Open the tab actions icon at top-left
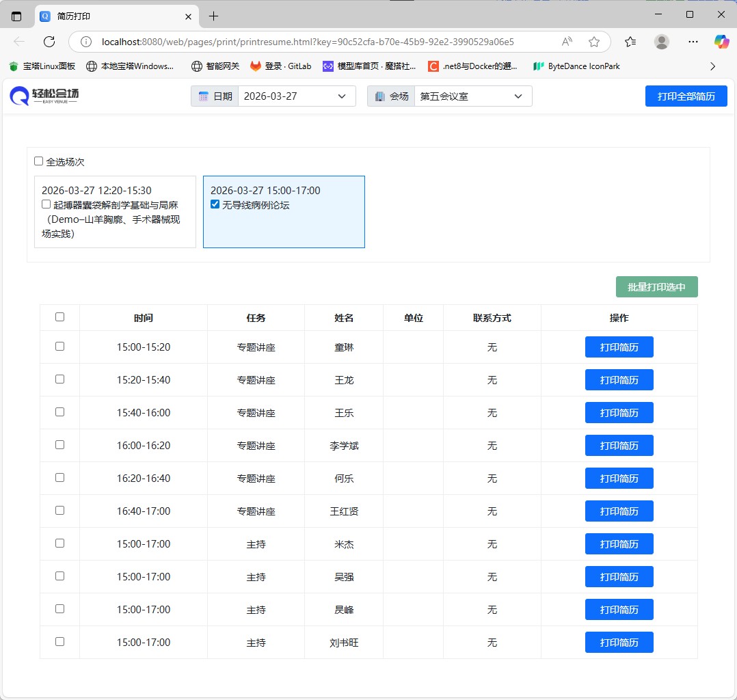 [16, 16]
